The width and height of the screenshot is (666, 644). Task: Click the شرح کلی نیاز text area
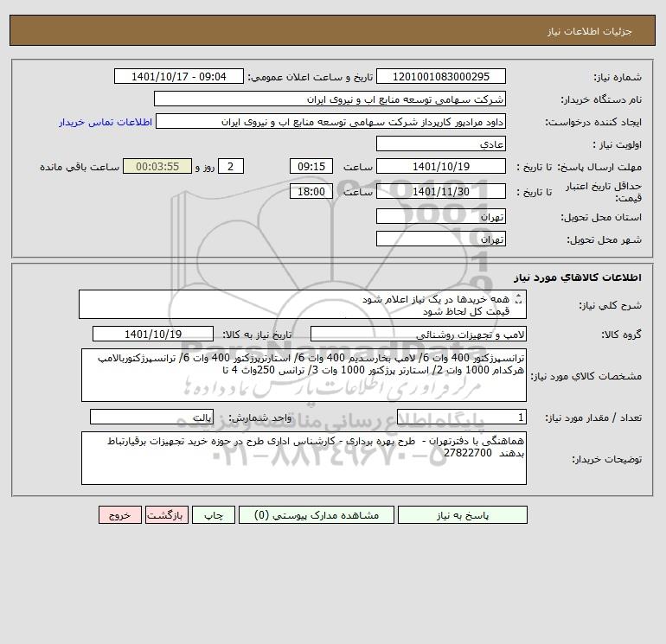(303, 304)
